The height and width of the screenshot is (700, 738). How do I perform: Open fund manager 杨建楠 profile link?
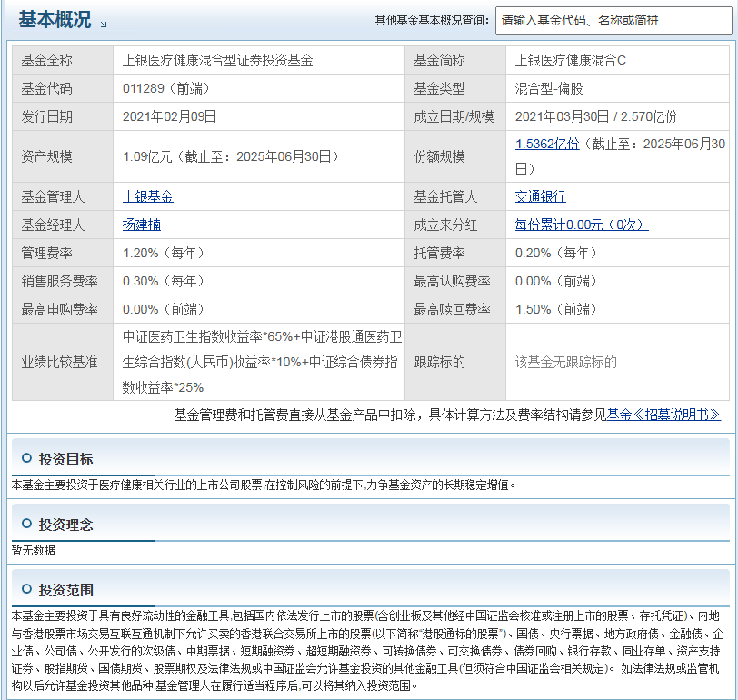[x=142, y=225]
